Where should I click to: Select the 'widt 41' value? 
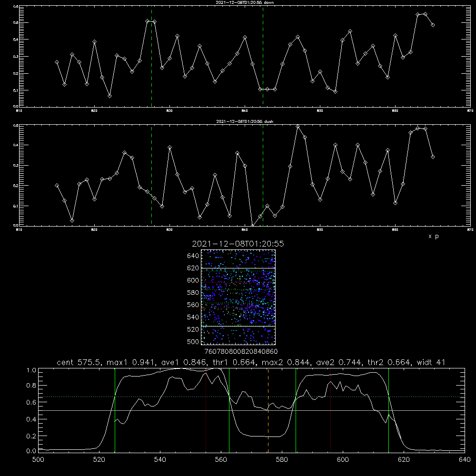pyautogui.click(x=431, y=362)
